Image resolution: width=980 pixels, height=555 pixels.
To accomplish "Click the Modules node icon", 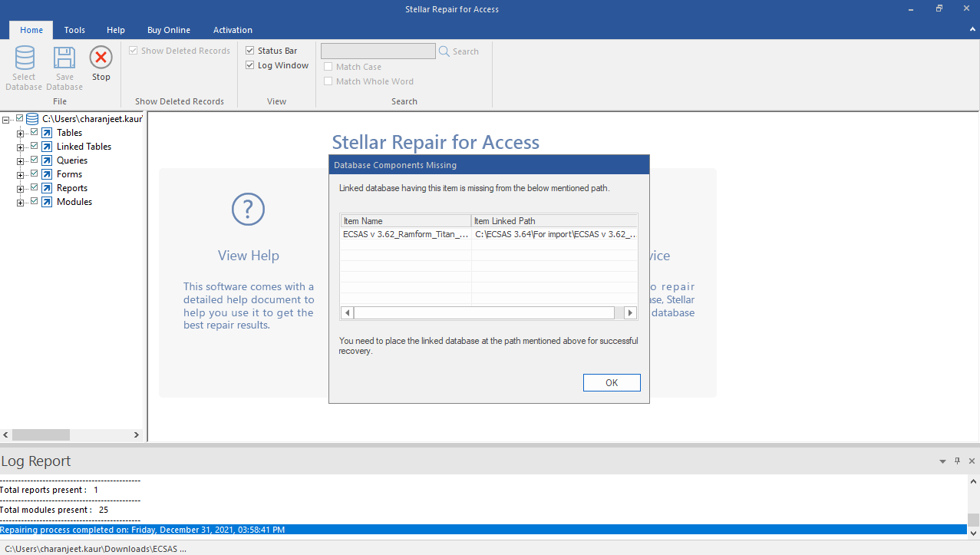I will (47, 202).
